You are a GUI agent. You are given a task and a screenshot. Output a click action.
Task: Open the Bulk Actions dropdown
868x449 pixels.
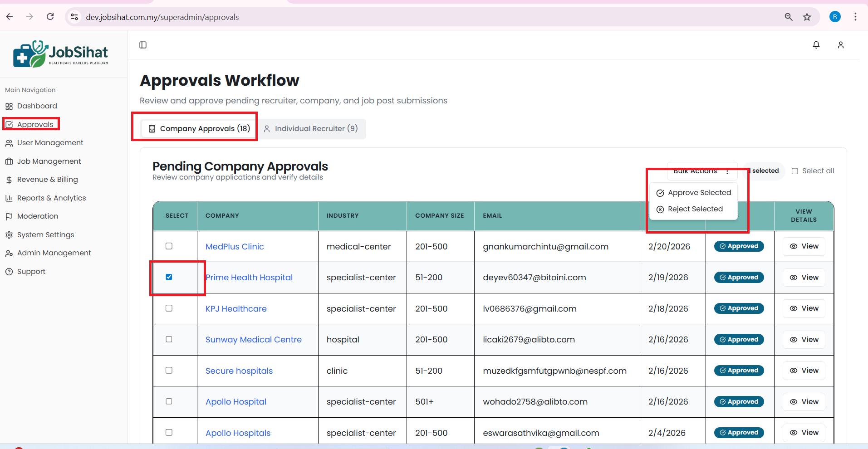[701, 171]
